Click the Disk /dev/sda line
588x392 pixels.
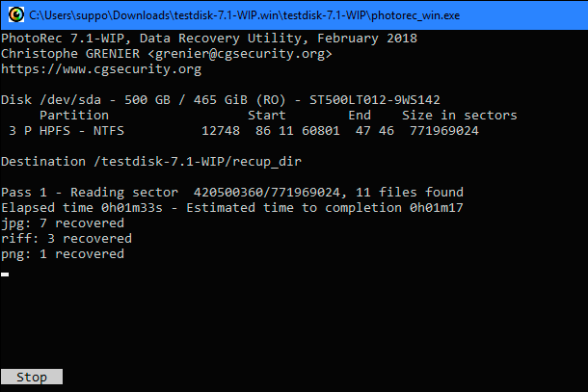point(221,100)
